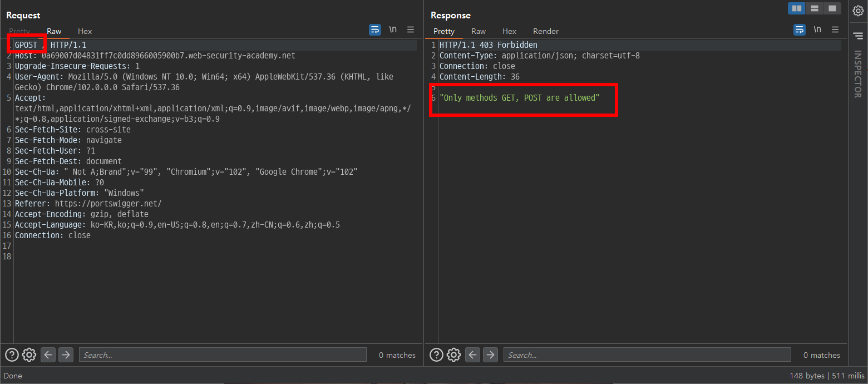
Task: Open Response search settings gear
Action: pos(454,355)
